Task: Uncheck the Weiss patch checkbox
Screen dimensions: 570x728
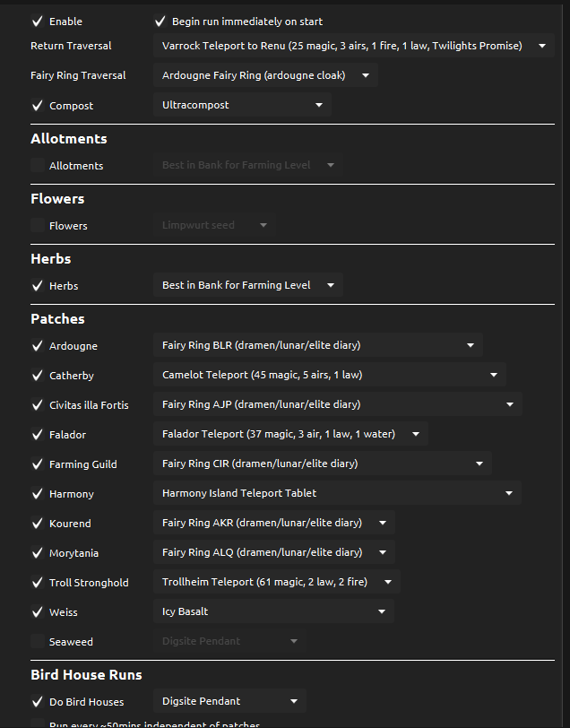Action: (37, 612)
